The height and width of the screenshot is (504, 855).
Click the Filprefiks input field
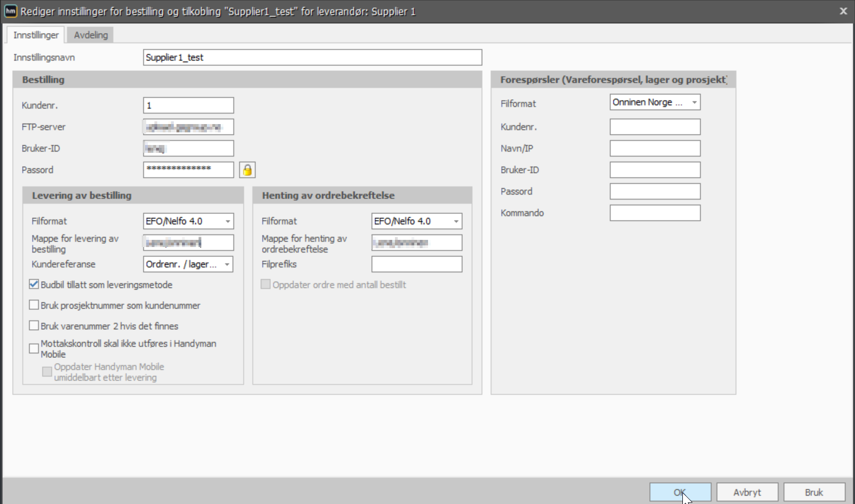pos(416,264)
